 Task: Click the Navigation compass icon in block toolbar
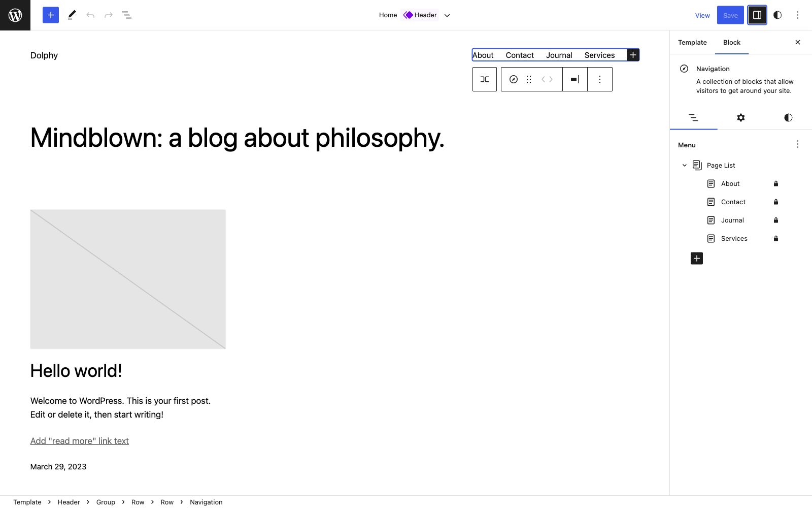pos(514,79)
